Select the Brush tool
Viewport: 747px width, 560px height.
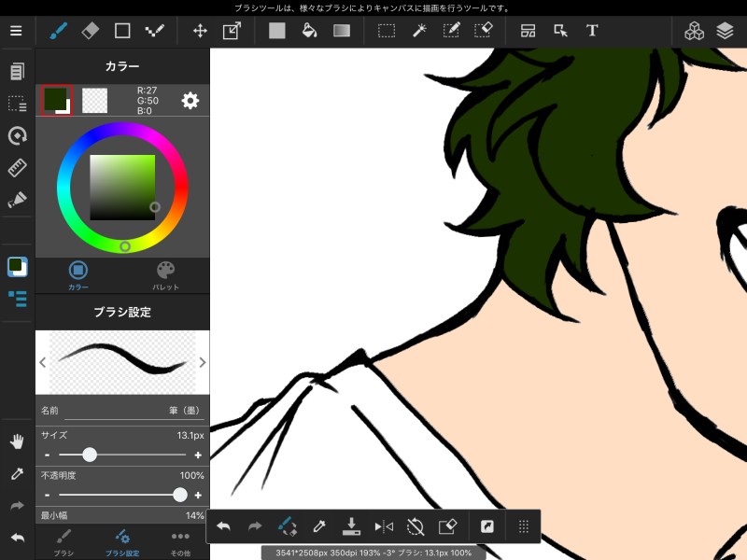click(x=59, y=31)
